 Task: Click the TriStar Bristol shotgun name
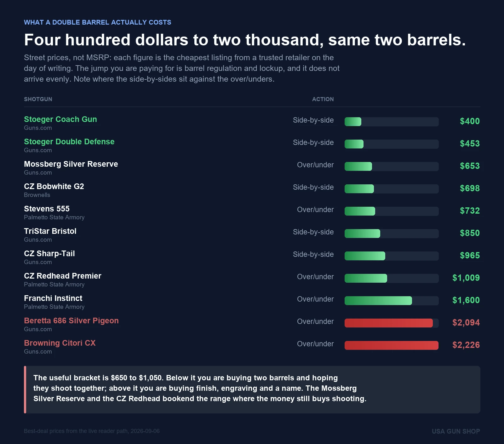(x=50, y=231)
